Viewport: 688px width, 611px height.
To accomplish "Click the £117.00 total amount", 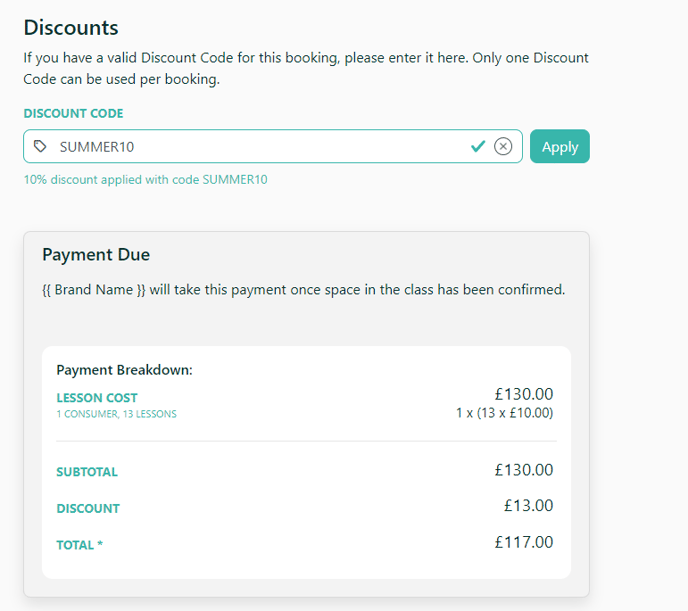I will [524, 542].
